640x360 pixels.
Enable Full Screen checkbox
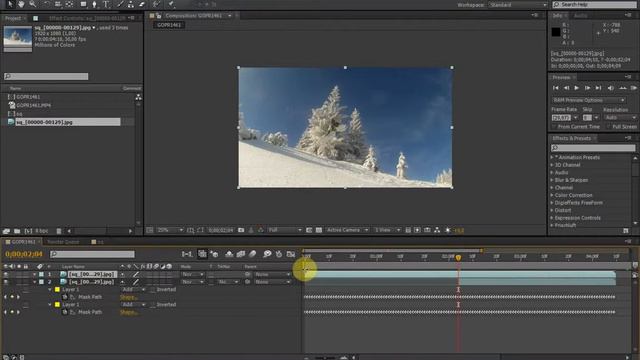[608, 127]
